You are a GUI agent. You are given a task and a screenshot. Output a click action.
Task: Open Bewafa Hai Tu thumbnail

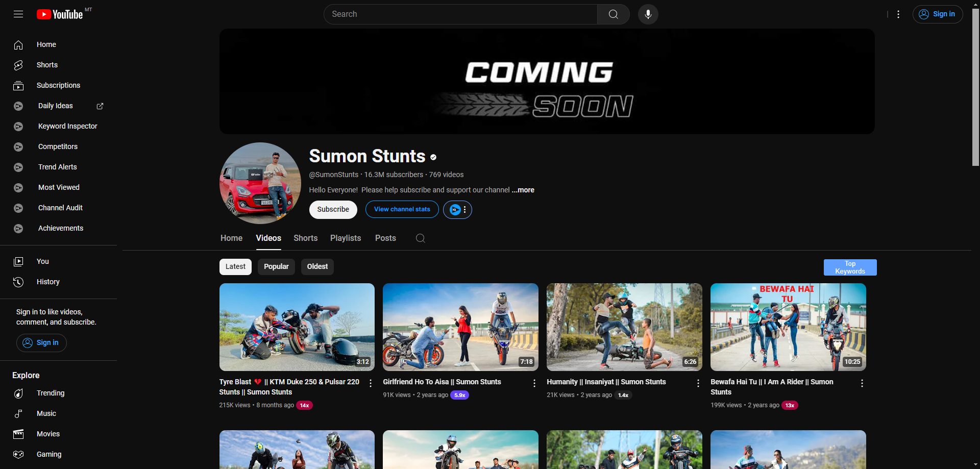788,327
